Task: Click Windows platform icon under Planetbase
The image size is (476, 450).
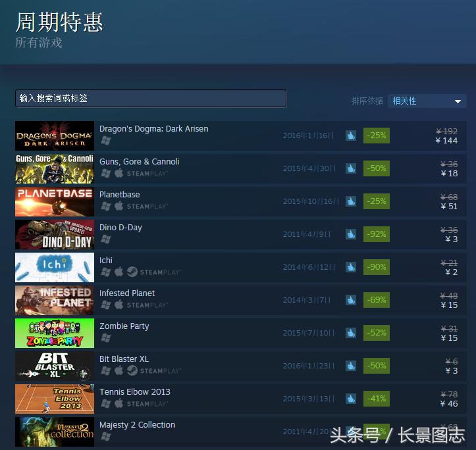Action: [x=105, y=207]
